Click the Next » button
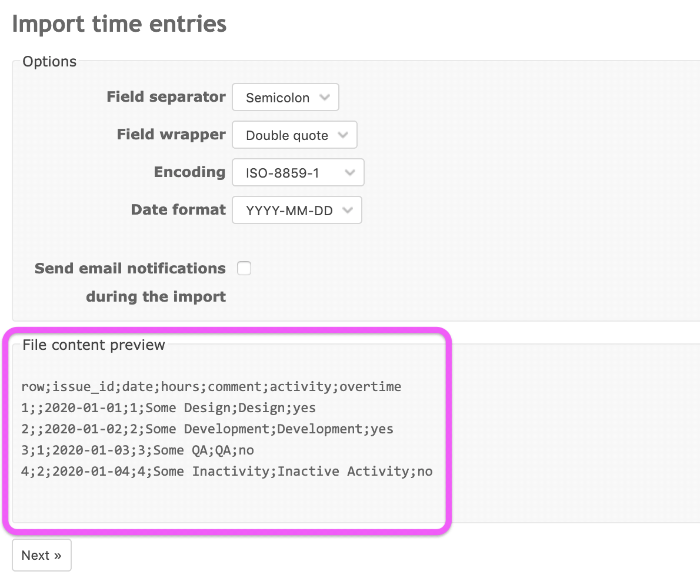The width and height of the screenshot is (700, 588). (42, 555)
